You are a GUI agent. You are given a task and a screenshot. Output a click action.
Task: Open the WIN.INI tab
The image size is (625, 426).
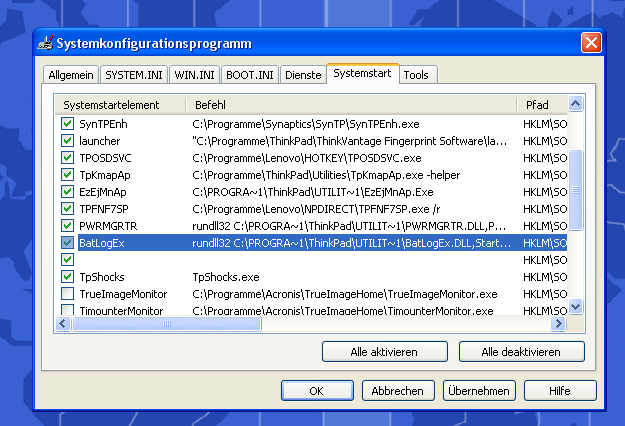tap(194, 75)
